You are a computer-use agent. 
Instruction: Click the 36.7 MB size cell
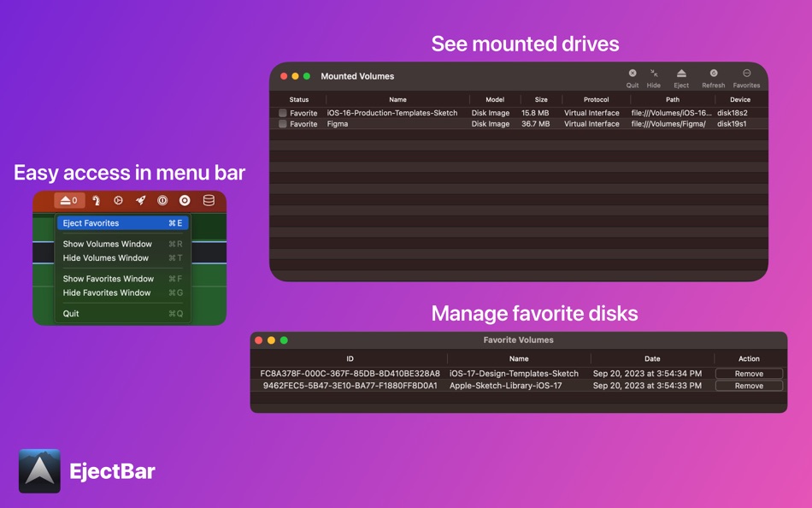coord(535,124)
